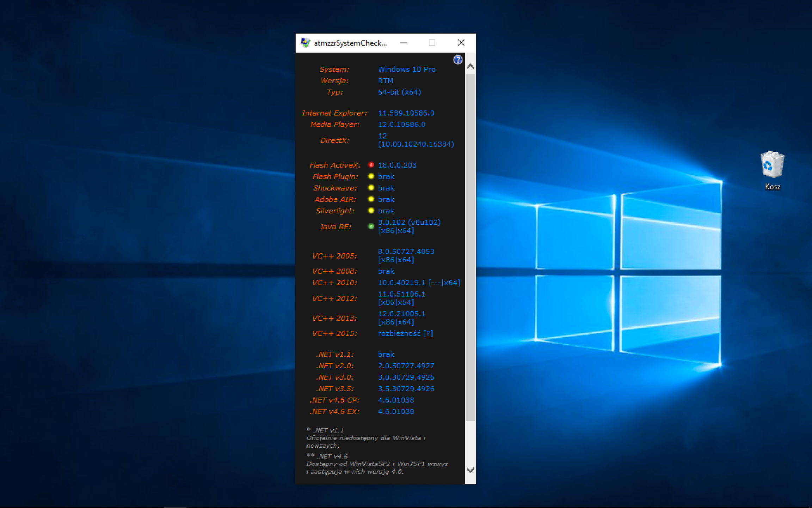Click the 'Flash Plugin:' label
Image resolution: width=812 pixels, height=508 pixels.
(x=335, y=176)
